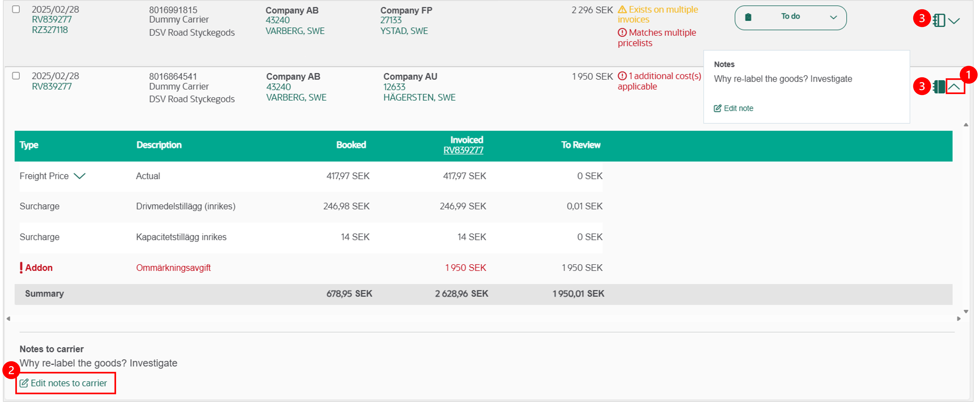Screen dimensions: 980x402
Task: Click filled notes icon on second row
Action: click(939, 87)
